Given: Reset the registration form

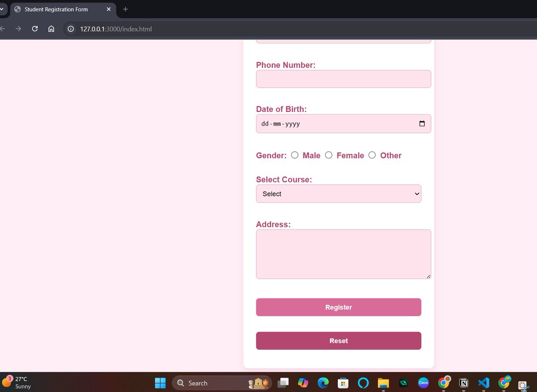Looking at the screenshot, I should (338, 341).
